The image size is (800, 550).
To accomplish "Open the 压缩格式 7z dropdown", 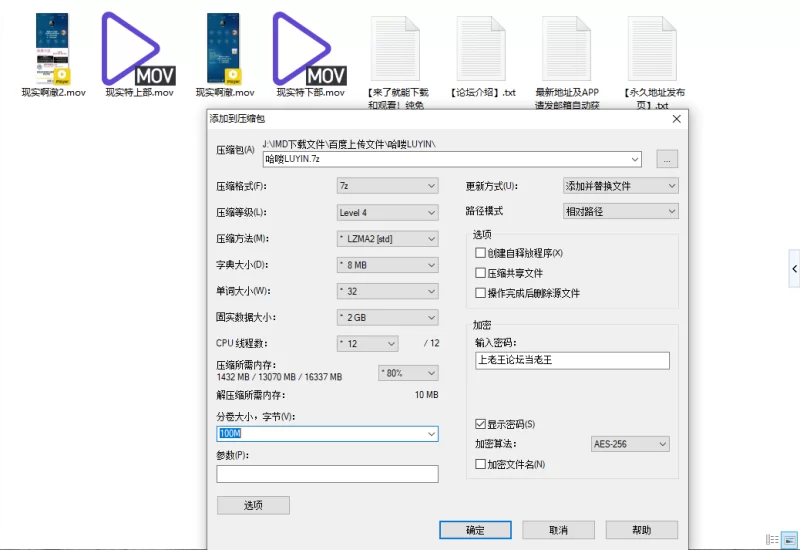I will point(388,186).
